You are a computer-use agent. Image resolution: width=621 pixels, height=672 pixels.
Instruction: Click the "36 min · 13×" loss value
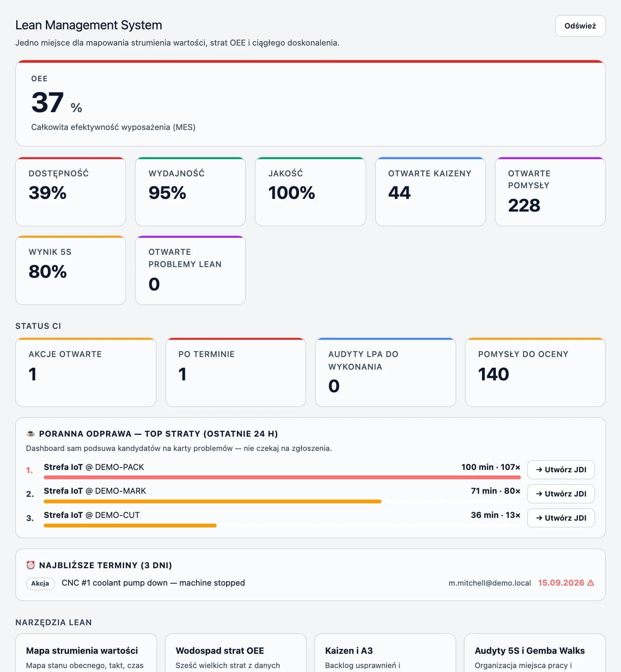[x=495, y=515]
